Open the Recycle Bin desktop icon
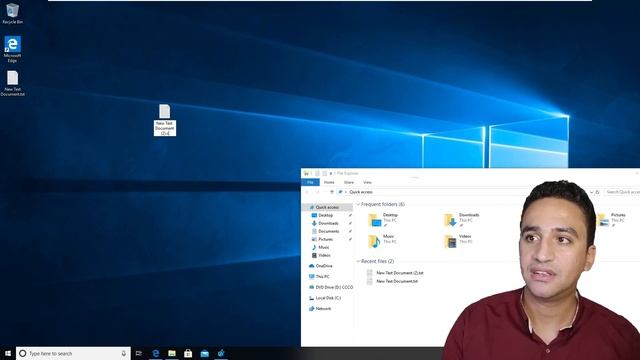The height and width of the screenshot is (360, 640). 12,13
